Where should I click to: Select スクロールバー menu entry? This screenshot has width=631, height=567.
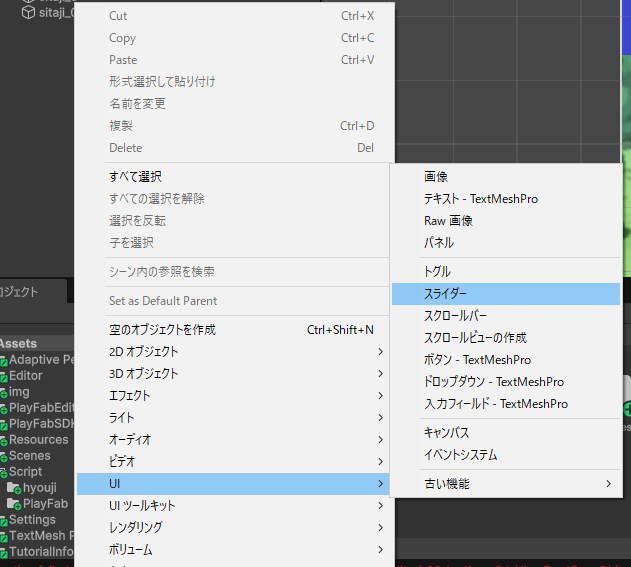pos(505,315)
